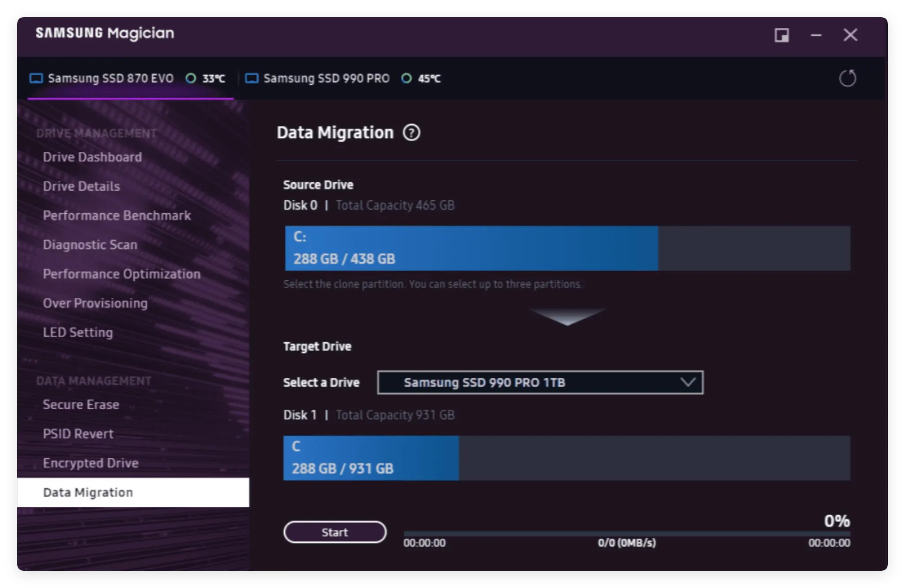905x588 pixels.
Task: Open the Data Migration help icon
Action: [x=411, y=132]
